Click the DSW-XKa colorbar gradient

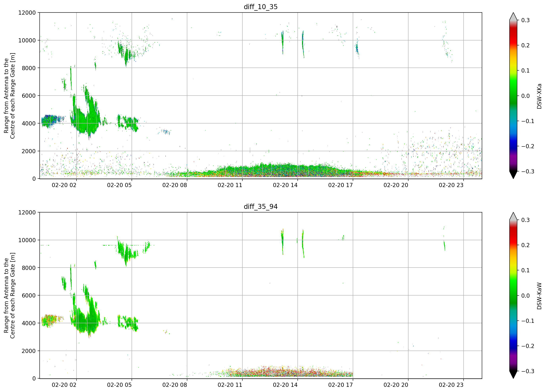pyautogui.click(x=513, y=96)
